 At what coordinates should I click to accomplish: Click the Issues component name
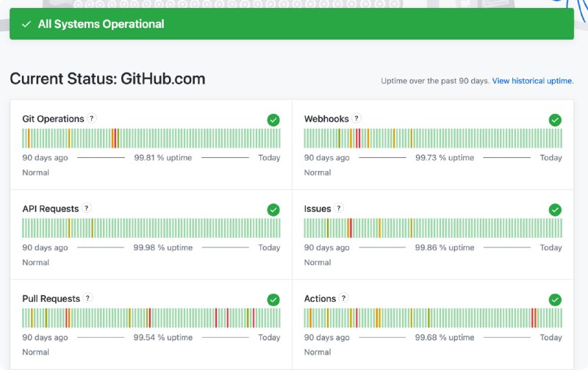tap(318, 208)
